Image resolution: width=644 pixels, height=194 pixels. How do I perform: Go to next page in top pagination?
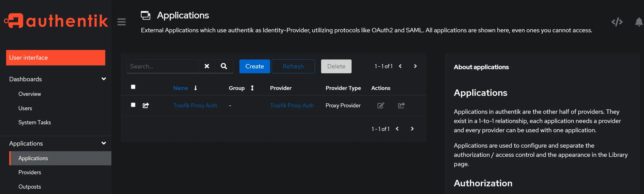click(x=415, y=66)
